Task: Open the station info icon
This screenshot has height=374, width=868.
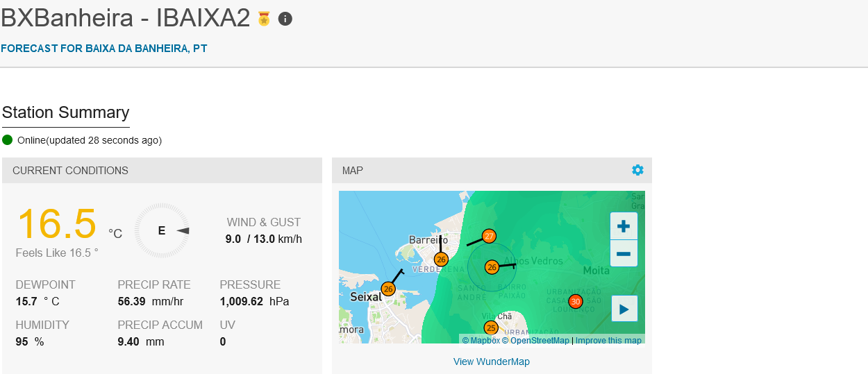Action: tap(285, 19)
